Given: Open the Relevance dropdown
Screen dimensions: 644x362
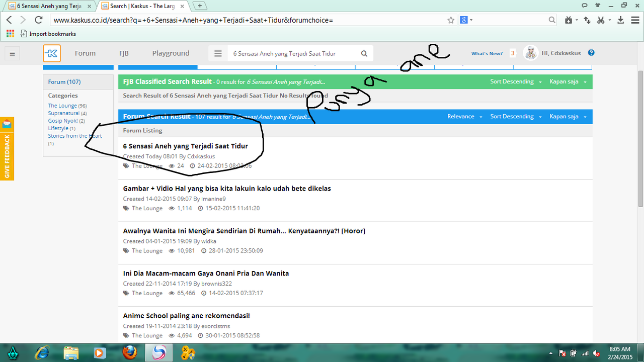Looking at the screenshot, I should point(465,116).
